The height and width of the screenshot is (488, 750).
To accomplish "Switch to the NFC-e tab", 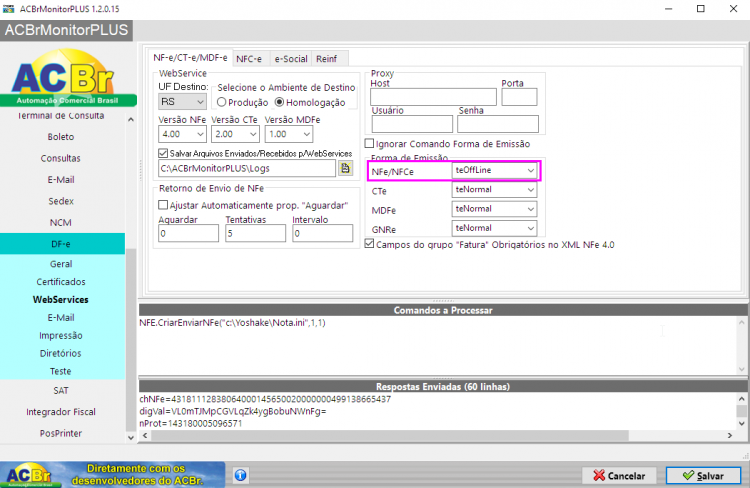I will [249, 59].
